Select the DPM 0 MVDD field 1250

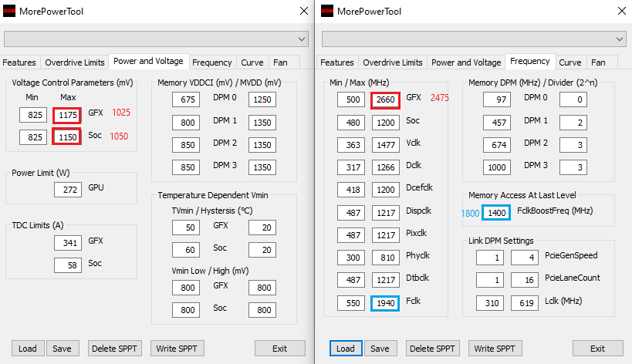[262, 99]
